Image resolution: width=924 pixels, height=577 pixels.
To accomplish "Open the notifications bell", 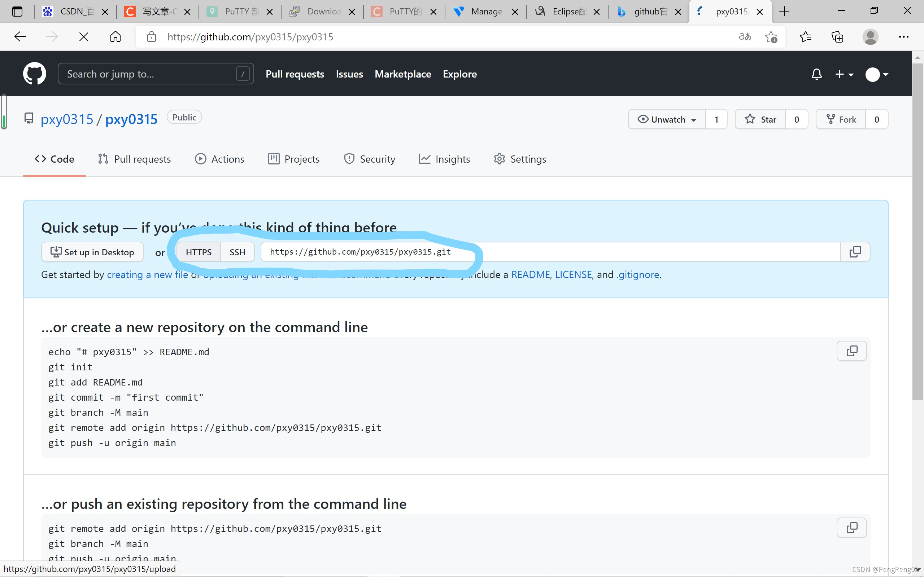I will tap(816, 74).
